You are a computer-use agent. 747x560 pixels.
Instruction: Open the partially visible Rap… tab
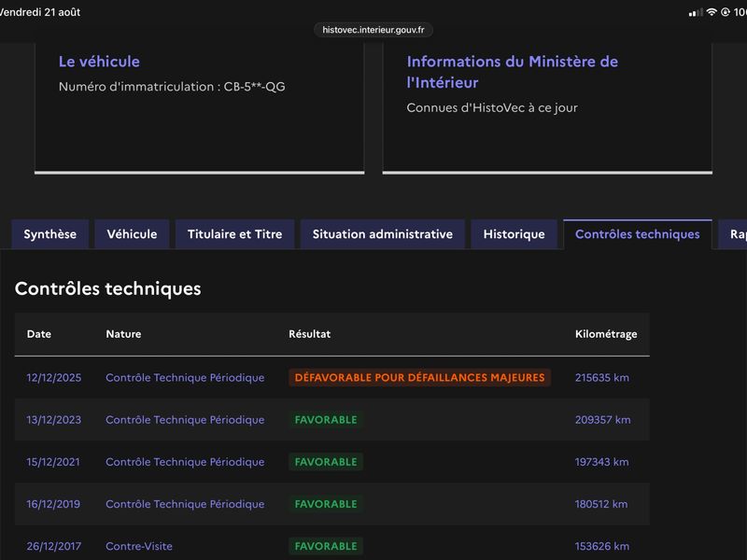[734, 234]
